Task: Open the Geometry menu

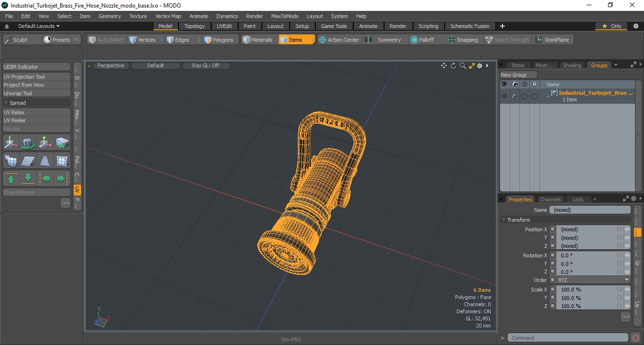Action: (109, 16)
